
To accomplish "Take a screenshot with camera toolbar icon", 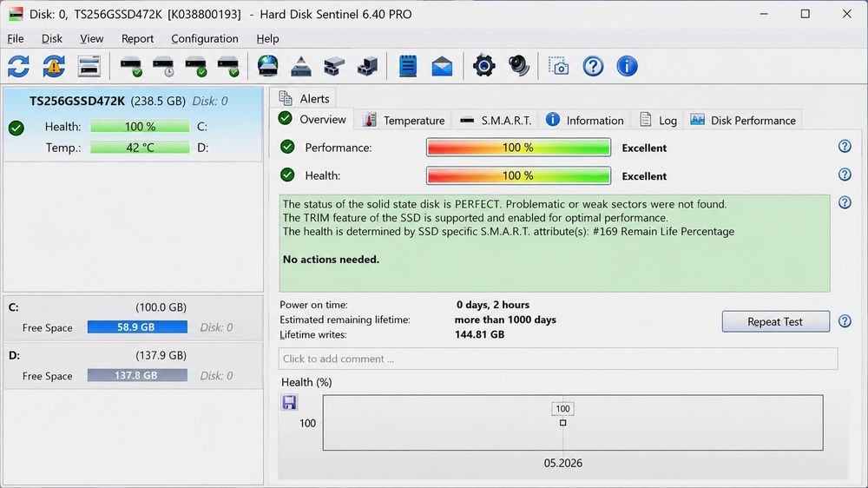I will (x=558, y=67).
